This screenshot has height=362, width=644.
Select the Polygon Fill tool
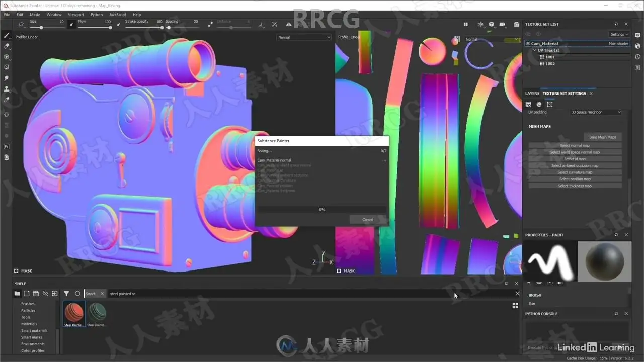tap(7, 67)
